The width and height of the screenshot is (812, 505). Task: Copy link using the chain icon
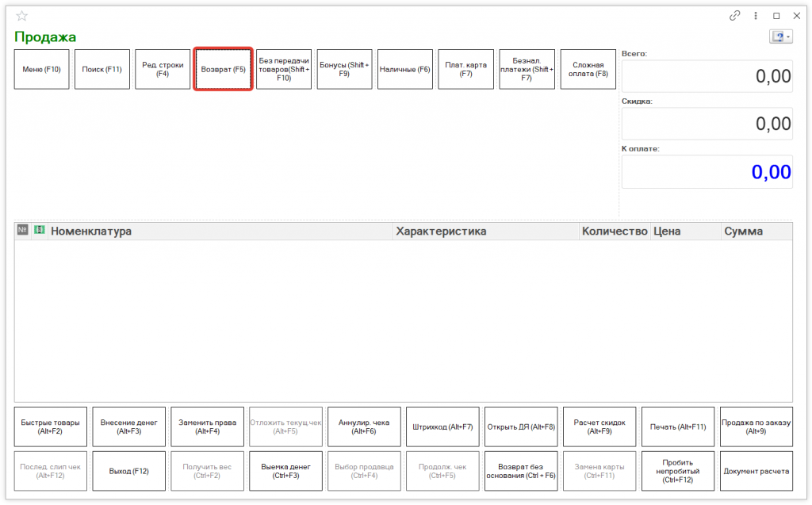click(735, 16)
